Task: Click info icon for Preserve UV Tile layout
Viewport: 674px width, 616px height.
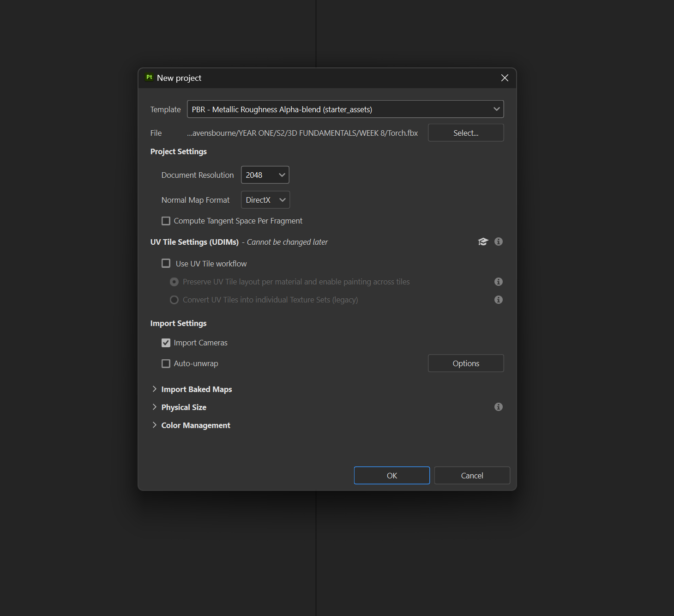Action: 499,282
